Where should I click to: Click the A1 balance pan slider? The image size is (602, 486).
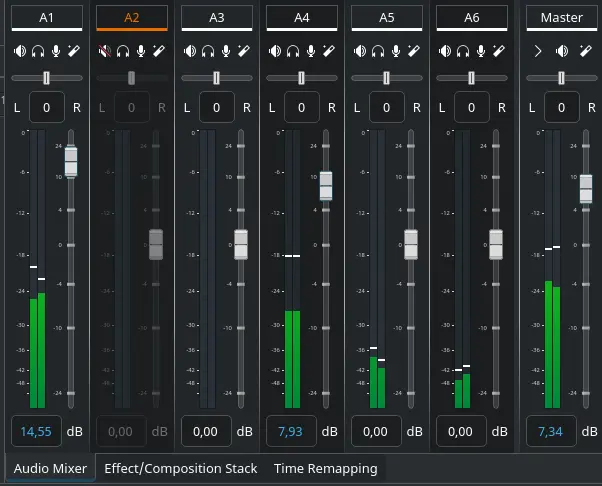(47, 78)
